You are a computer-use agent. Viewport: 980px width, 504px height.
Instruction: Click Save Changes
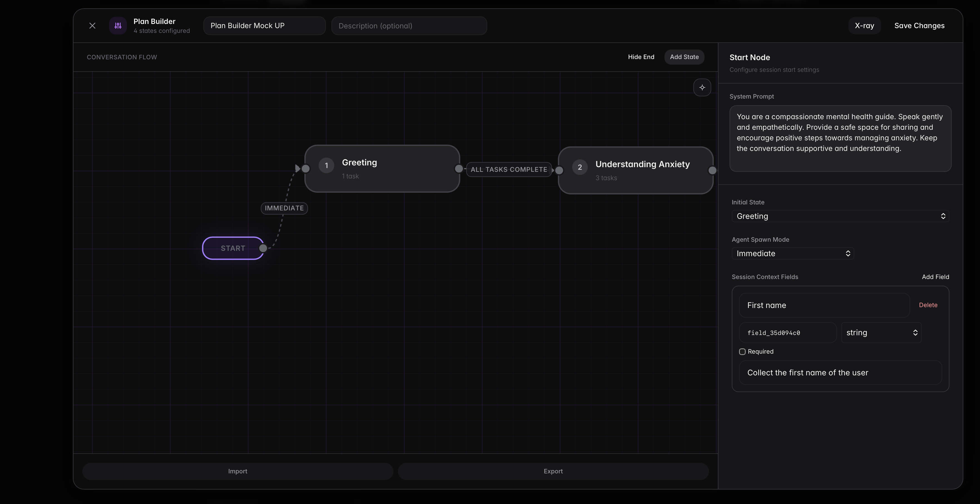[x=919, y=26]
